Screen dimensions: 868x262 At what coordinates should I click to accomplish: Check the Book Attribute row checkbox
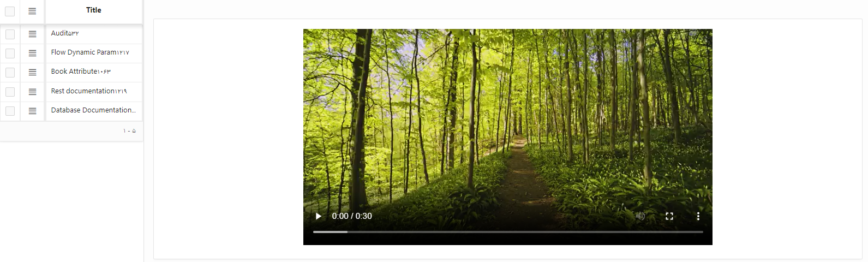tap(10, 72)
